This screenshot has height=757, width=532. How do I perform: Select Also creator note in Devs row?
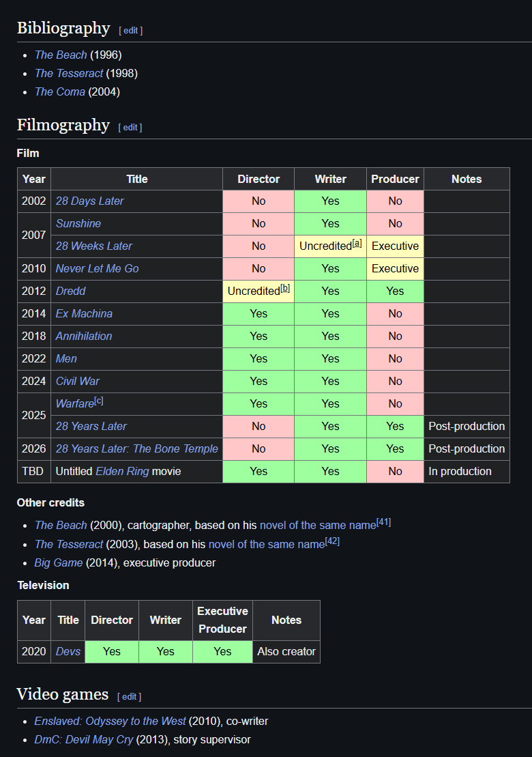click(x=286, y=652)
